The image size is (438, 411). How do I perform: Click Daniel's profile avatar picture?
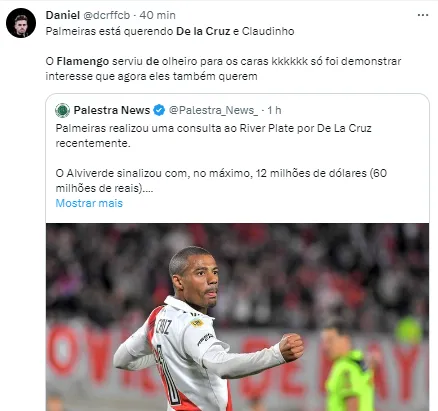[21, 23]
